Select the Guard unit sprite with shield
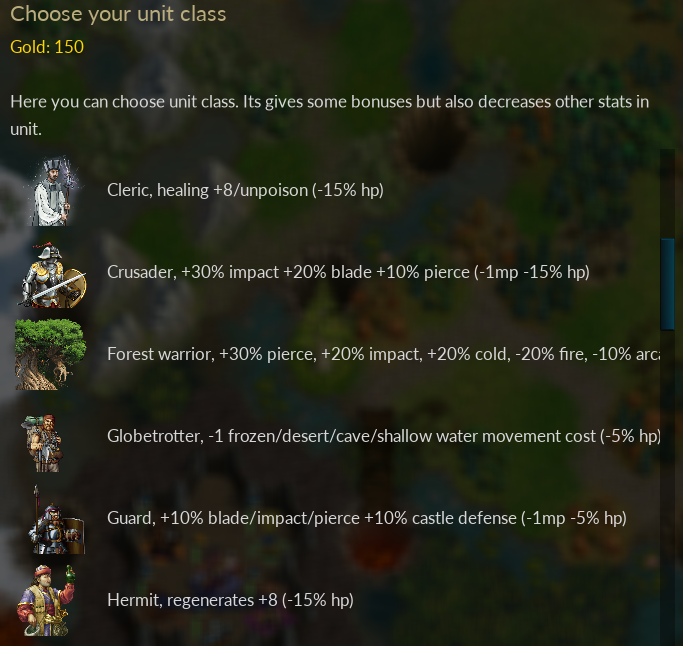This screenshot has width=683, height=646. click(x=57, y=521)
